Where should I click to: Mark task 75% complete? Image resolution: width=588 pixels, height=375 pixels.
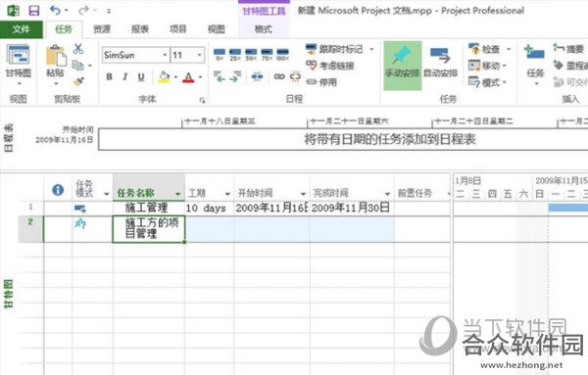(x=267, y=54)
